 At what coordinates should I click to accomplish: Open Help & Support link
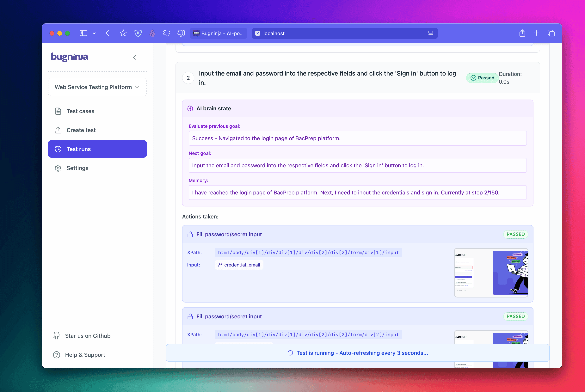pos(85,355)
